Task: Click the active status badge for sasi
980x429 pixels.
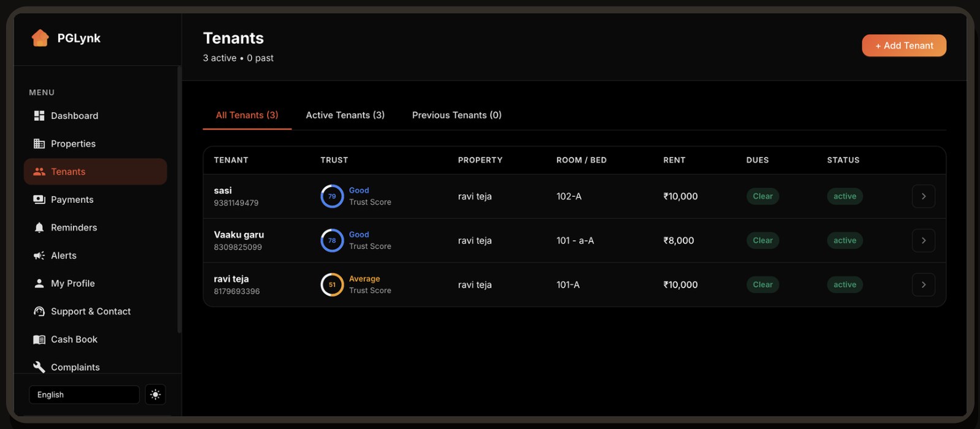Action: 845,196
